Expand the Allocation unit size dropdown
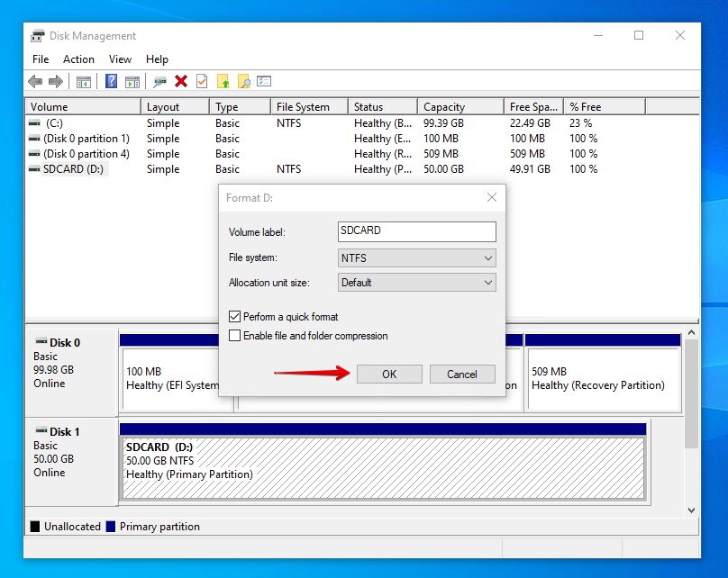The width and height of the screenshot is (728, 578). tap(416, 283)
